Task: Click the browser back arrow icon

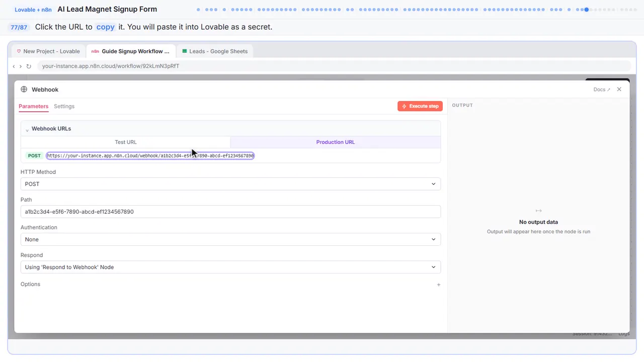Action: [14, 66]
